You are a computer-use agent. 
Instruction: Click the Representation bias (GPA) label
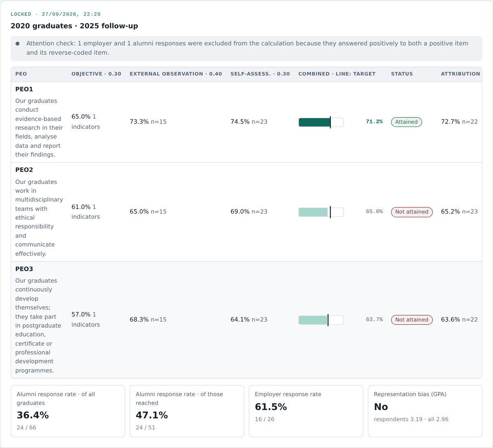click(x=410, y=394)
